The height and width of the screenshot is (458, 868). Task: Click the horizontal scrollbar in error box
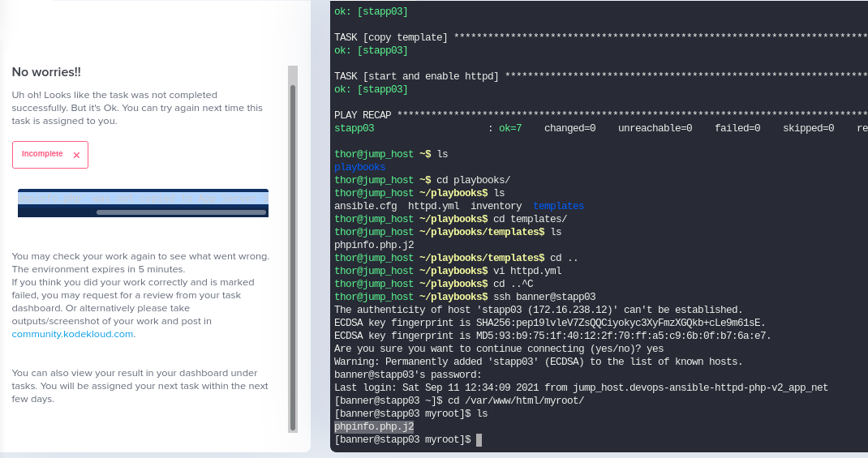point(181,212)
